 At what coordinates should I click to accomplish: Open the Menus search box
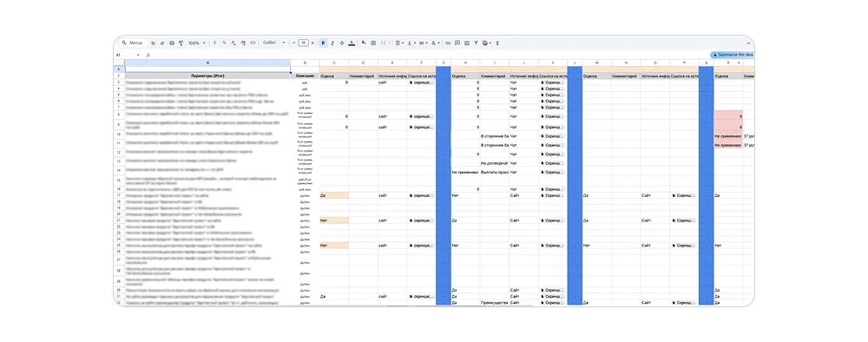(133, 43)
